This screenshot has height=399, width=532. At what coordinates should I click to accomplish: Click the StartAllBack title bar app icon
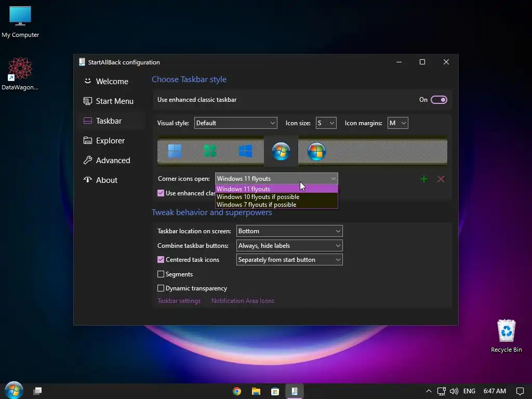82,62
